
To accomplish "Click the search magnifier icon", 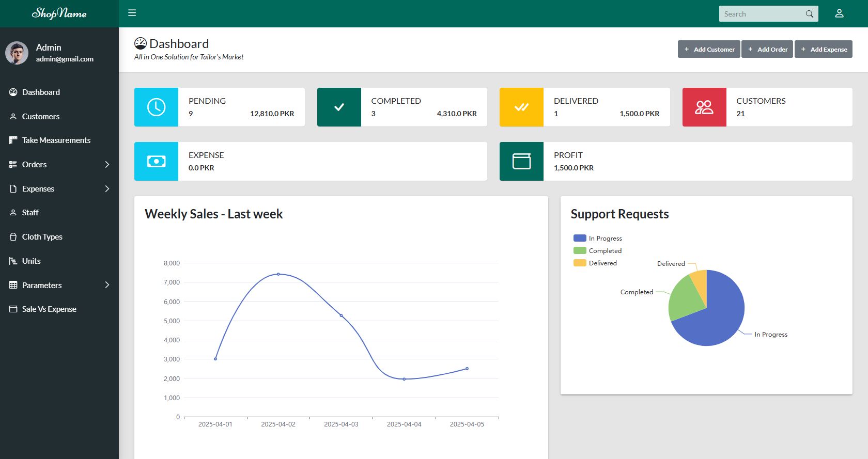I will (809, 14).
